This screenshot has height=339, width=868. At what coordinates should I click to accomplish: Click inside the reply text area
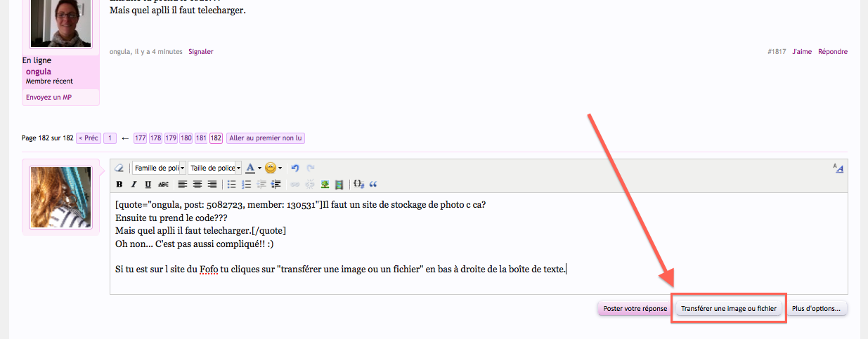tap(479, 244)
